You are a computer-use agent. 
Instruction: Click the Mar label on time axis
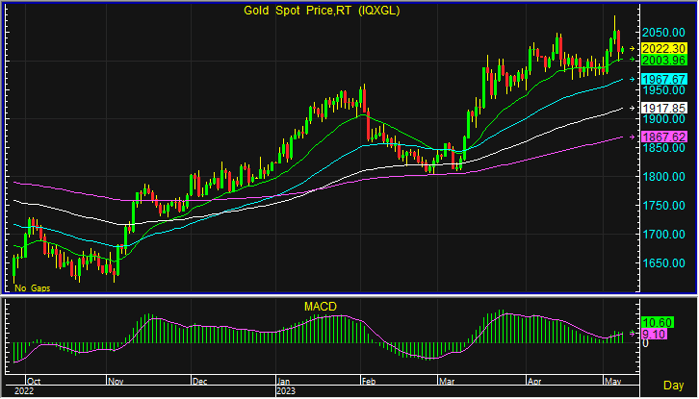click(x=447, y=382)
